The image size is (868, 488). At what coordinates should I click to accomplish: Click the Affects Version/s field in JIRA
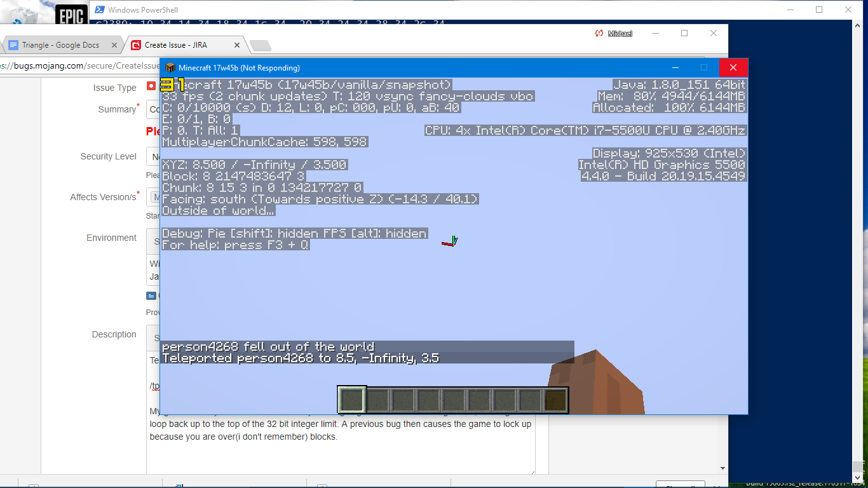pyautogui.click(x=153, y=197)
